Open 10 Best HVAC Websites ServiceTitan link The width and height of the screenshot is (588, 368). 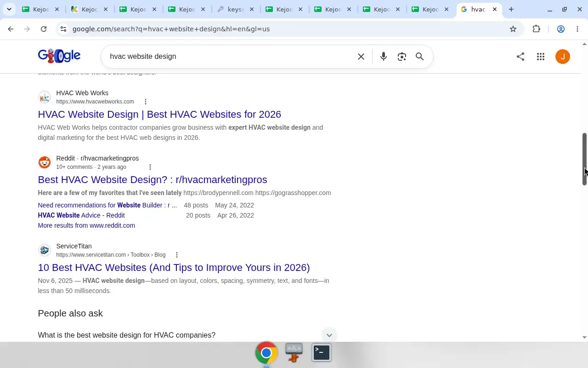[x=174, y=267]
